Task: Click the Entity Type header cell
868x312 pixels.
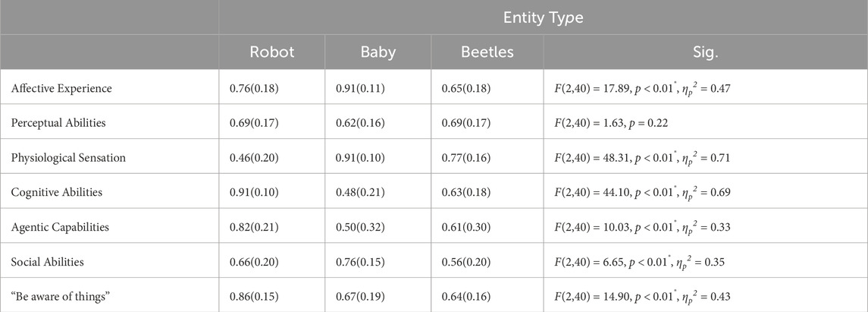Action: tap(543, 17)
